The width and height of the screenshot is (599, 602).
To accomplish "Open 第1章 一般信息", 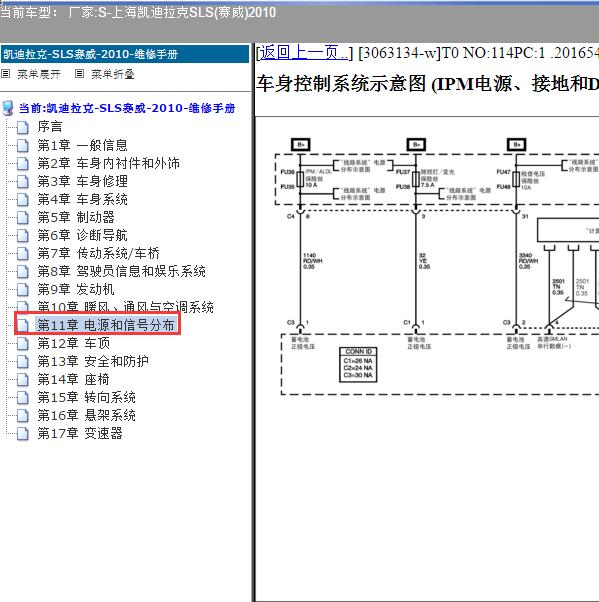I will pos(82,145).
